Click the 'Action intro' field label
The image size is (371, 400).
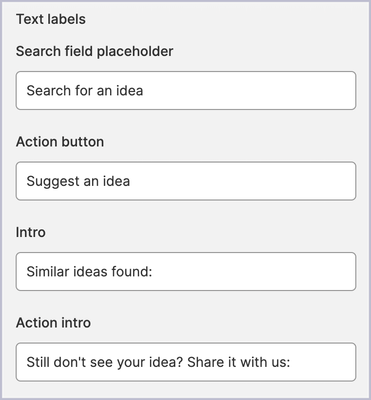click(x=53, y=323)
